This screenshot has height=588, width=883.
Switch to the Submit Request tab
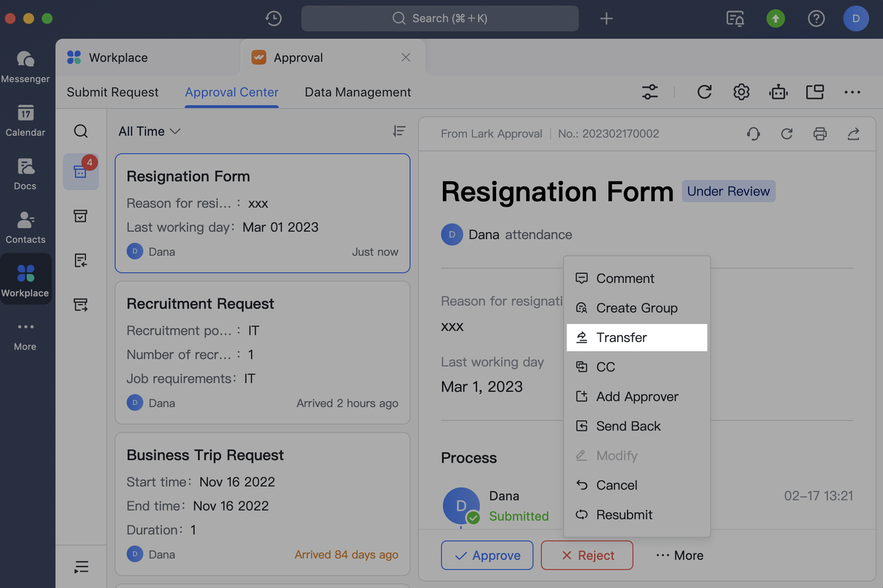(112, 92)
